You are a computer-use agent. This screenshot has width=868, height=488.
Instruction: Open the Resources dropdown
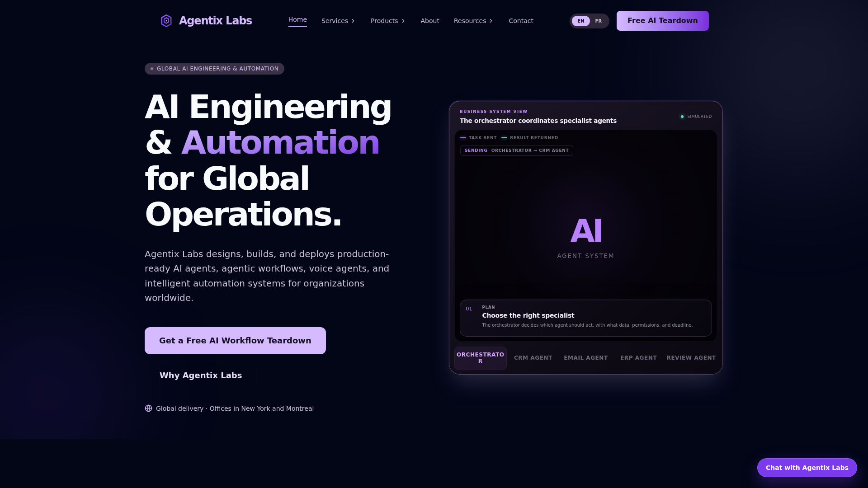coord(473,21)
